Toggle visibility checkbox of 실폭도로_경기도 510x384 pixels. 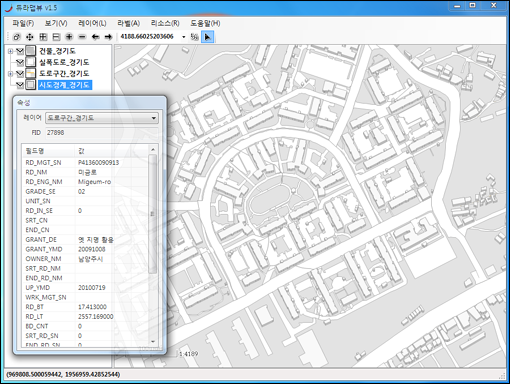[x=20, y=62]
